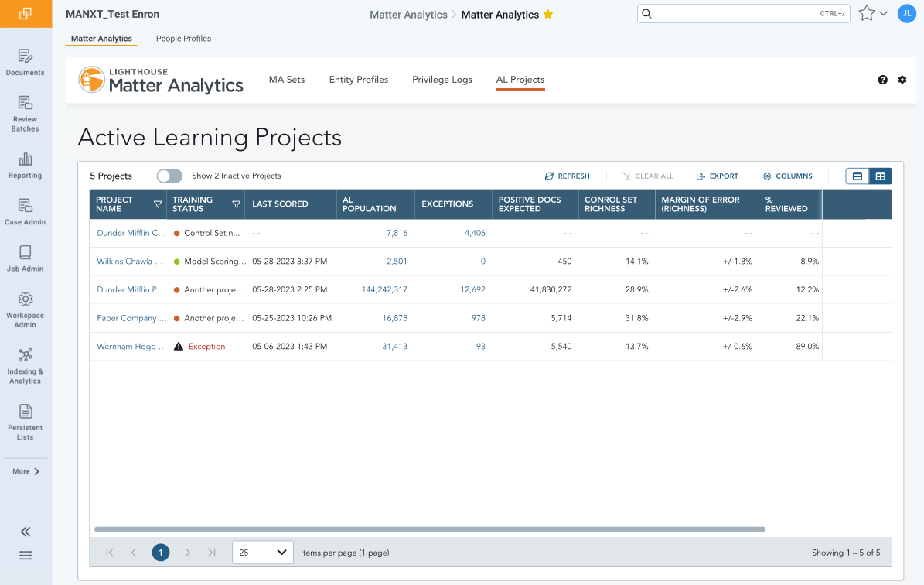Filter by Project Name funnel icon
The width and height of the screenshot is (924, 585).
pyautogui.click(x=158, y=204)
